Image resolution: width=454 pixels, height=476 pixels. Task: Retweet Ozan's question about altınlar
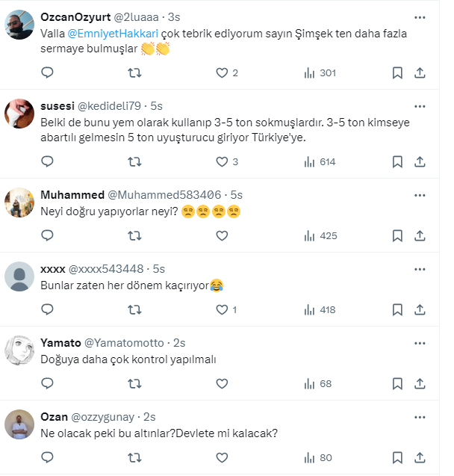(134, 457)
